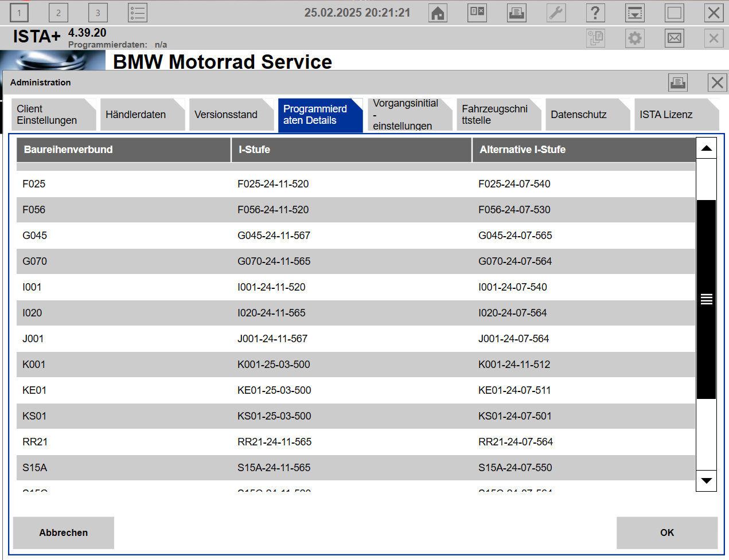Open the wrench tools icon
The width and height of the screenshot is (729, 560).
(556, 13)
